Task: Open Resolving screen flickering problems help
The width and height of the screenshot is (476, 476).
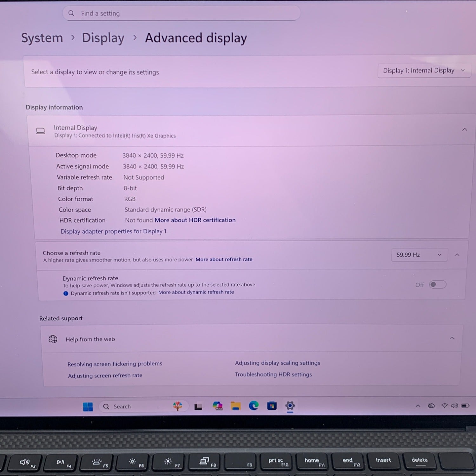Action: coord(115,364)
